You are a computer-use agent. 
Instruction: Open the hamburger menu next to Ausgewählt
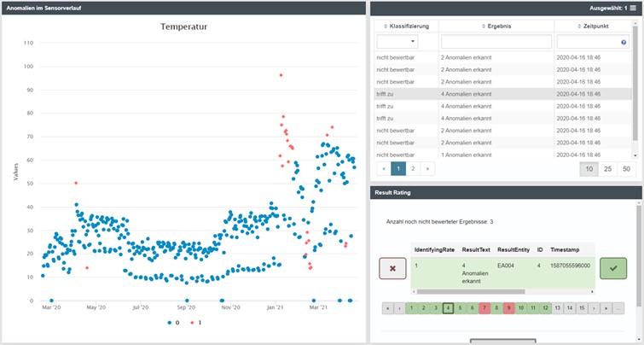coord(633,8)
